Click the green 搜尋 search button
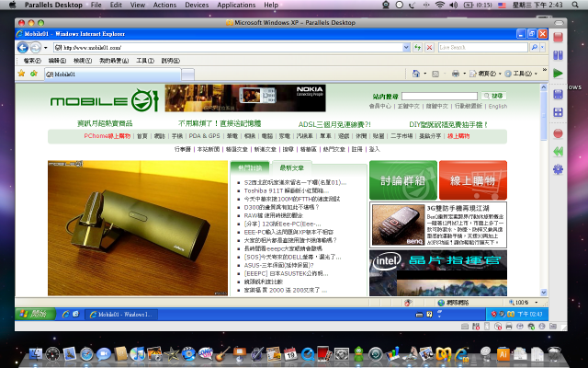588x368 pixels. pyautogui.click(x=493, y=96)
